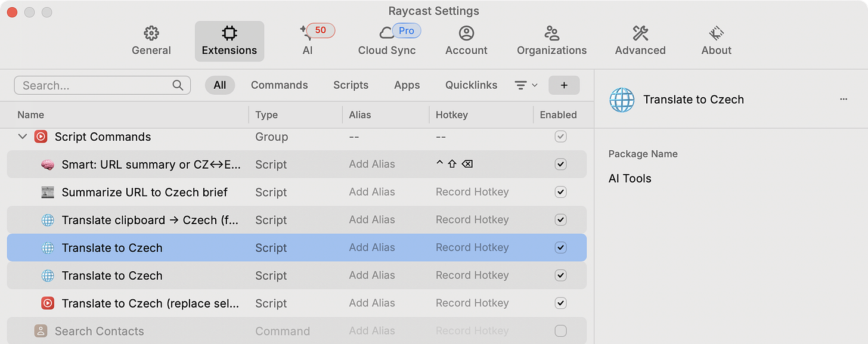Disable the Translate clipboard → Czech checkbox

[560, 220]
